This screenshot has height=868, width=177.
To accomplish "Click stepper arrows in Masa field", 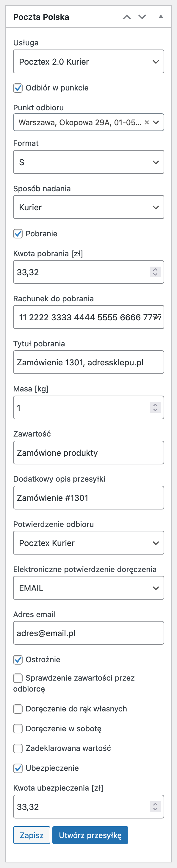I will tap(155, 407).
